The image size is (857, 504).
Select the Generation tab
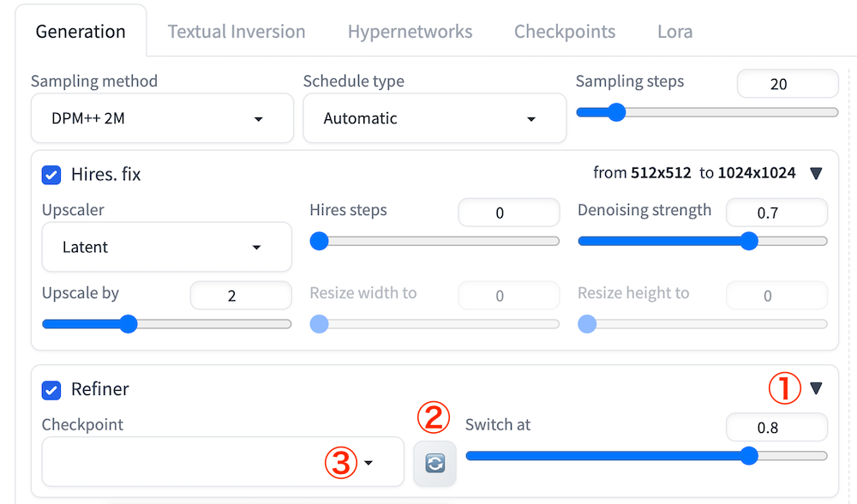tap(81, 32)
